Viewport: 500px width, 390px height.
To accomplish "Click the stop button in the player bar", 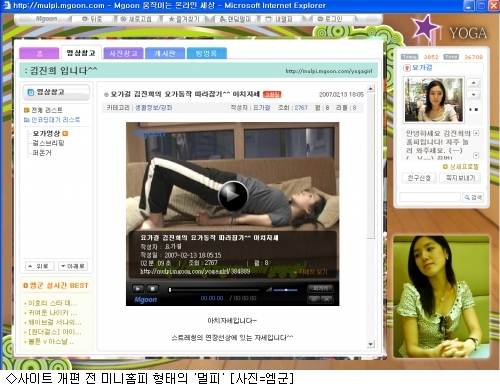I will 153,289.
